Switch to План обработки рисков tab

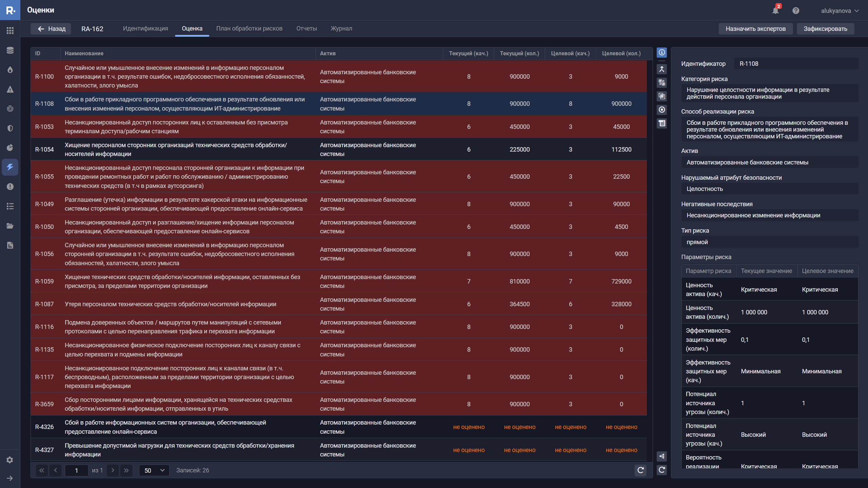point(249,28)
